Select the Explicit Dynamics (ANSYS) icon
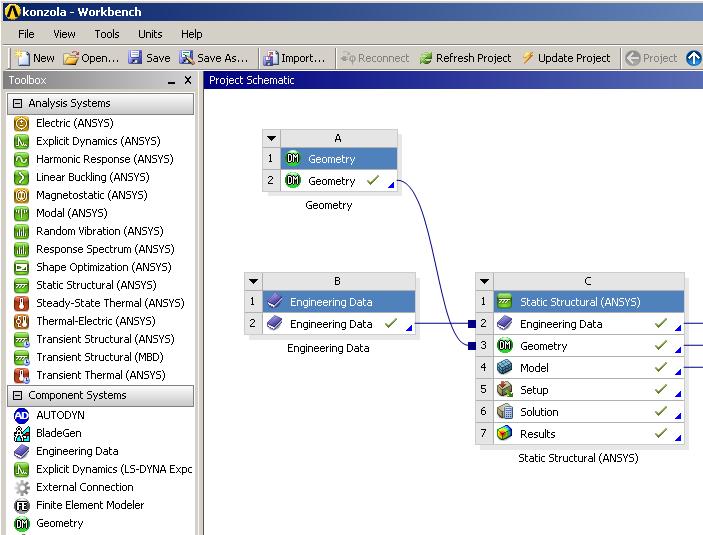703x535 pixels. (x=21, y=141)
